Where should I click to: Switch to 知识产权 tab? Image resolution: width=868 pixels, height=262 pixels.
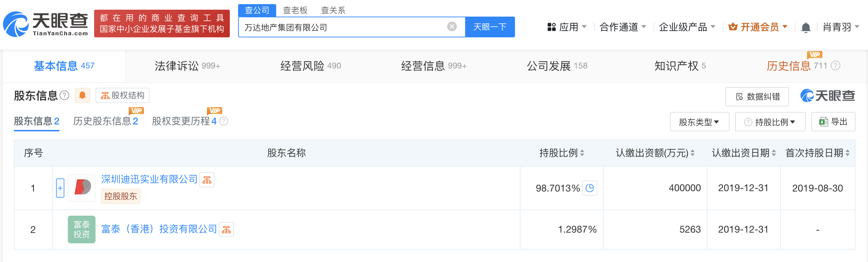point(680,66)
